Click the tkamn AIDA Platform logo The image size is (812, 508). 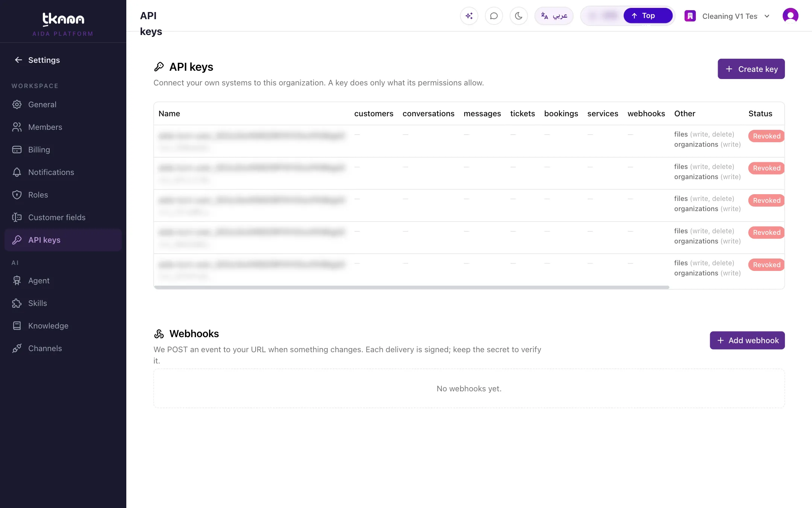[x=63, y=24]
